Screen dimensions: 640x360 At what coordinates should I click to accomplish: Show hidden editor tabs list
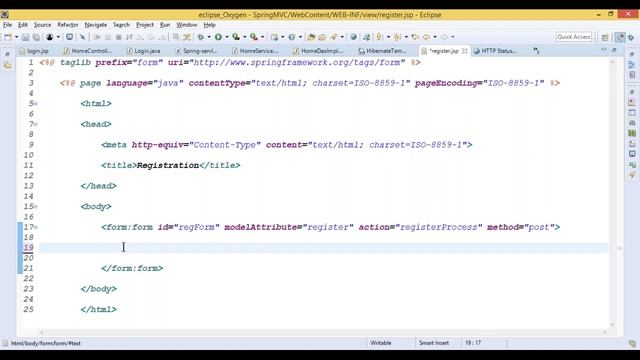point(536,51)
